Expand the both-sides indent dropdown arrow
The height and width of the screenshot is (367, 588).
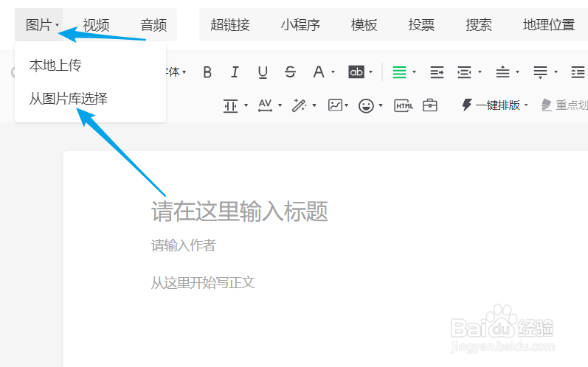(x=480, y=72)
